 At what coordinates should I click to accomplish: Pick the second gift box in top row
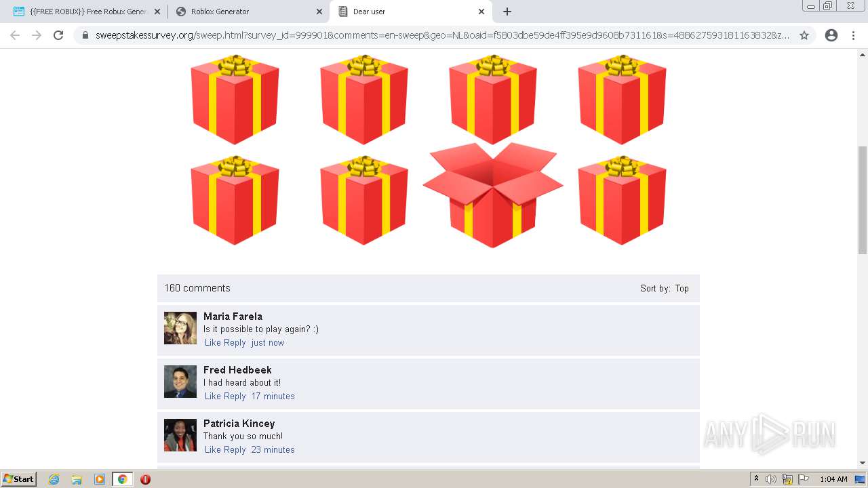tap(364, 100)
